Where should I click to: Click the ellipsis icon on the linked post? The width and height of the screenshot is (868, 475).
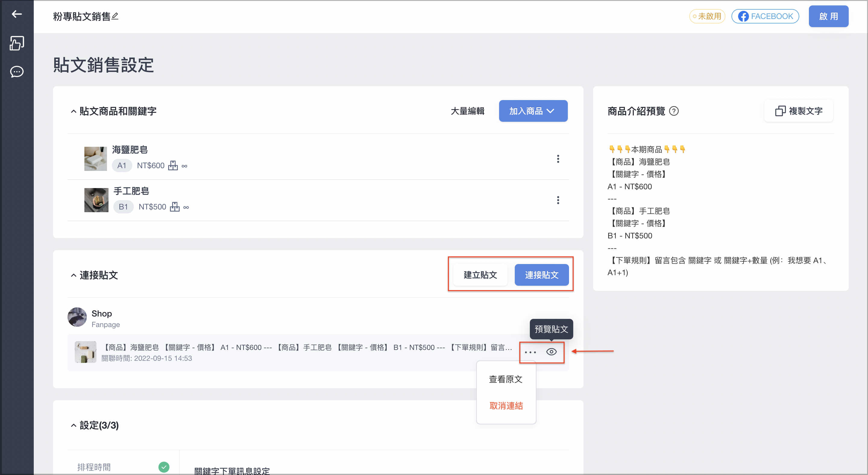click(530, 352)
